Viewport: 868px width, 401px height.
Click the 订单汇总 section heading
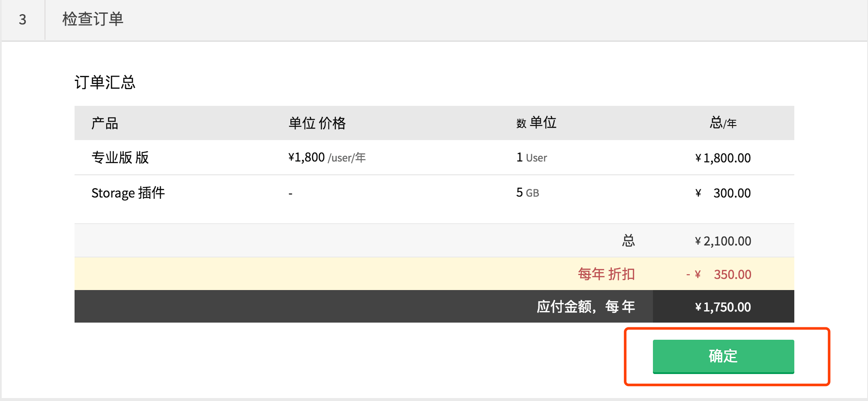(x=105, y=82)
